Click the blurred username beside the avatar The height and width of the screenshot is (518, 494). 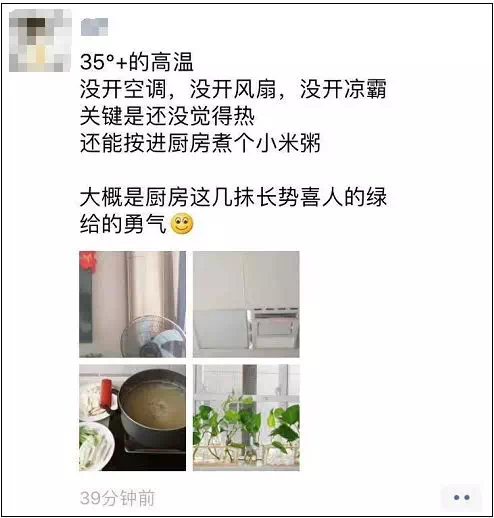coord(94,27)
